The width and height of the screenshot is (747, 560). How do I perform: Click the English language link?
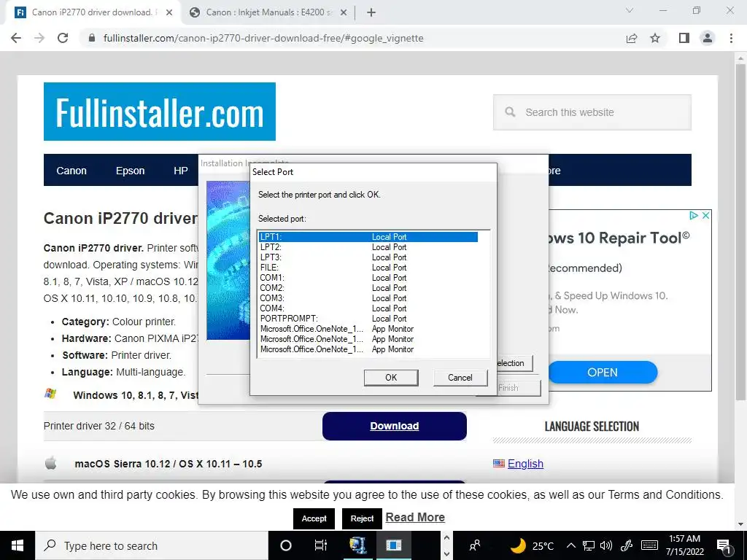(x=525, y=463)
